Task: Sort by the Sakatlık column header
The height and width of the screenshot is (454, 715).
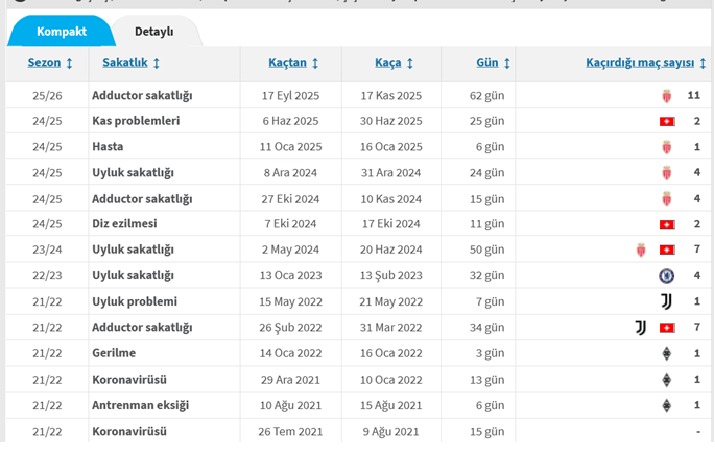Action: 130,63
